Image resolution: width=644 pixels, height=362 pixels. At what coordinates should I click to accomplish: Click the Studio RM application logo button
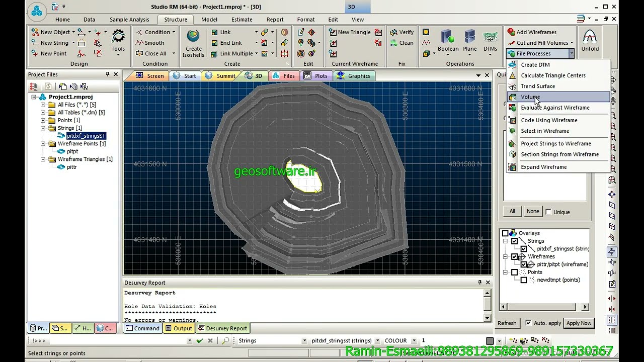tap(37, 11)
